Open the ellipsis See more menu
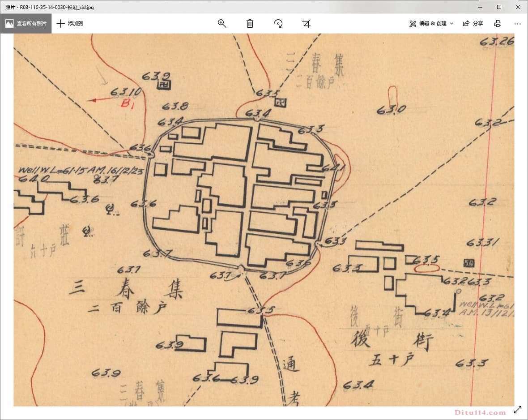The width and height of the screenshot is (528, 420). [x=517, y=24]
